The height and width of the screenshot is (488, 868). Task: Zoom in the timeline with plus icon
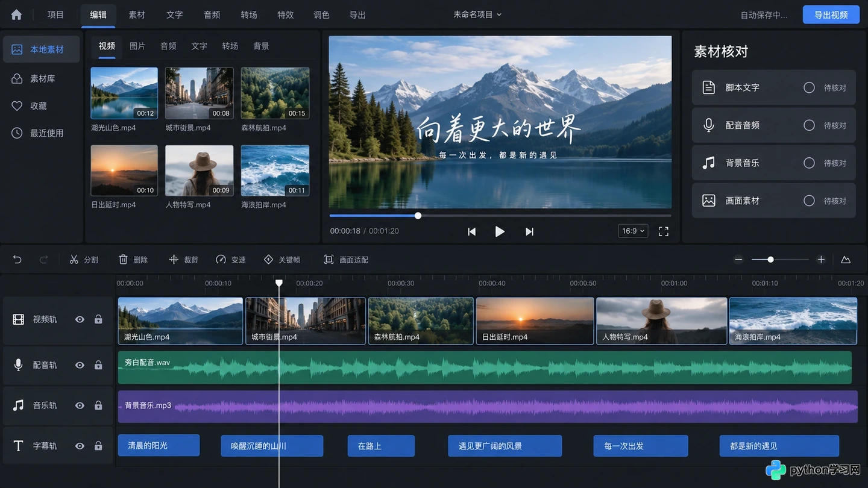click(821, 260)
